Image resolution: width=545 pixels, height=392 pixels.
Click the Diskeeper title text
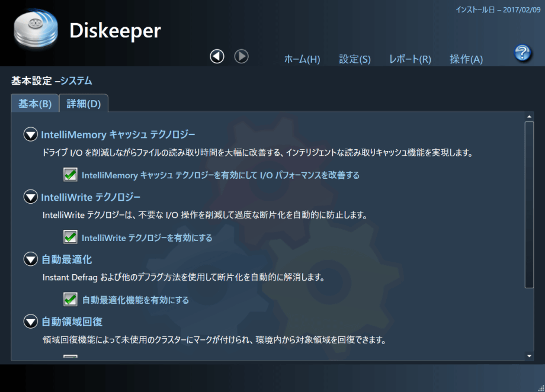click(x=115, y=31)
